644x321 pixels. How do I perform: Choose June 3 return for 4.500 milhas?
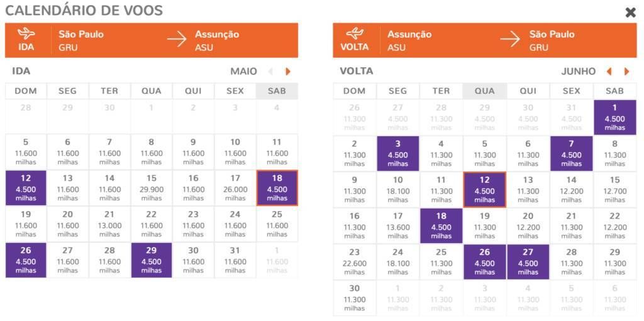coord(398,153)
